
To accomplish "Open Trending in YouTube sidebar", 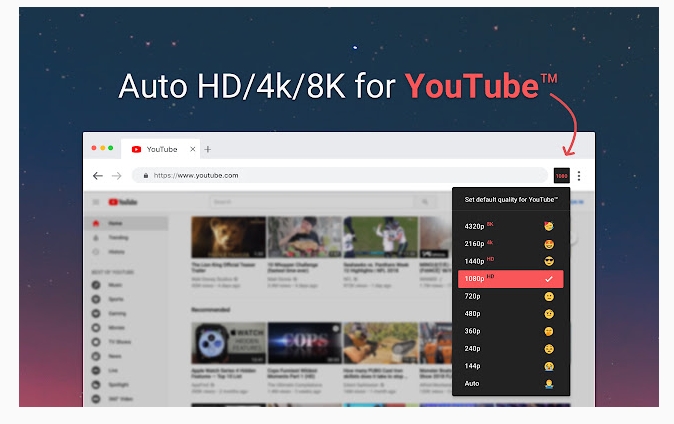I will tap(126, 237).
